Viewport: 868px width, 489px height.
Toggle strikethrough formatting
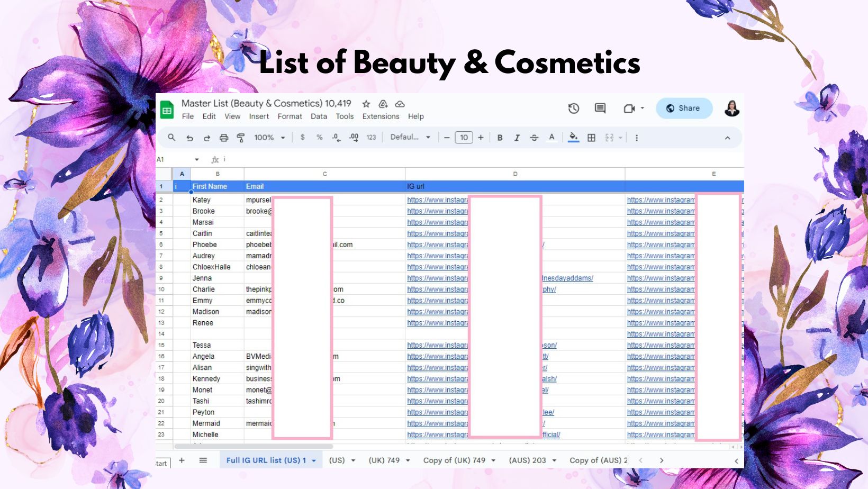click(x=534, y=138)
